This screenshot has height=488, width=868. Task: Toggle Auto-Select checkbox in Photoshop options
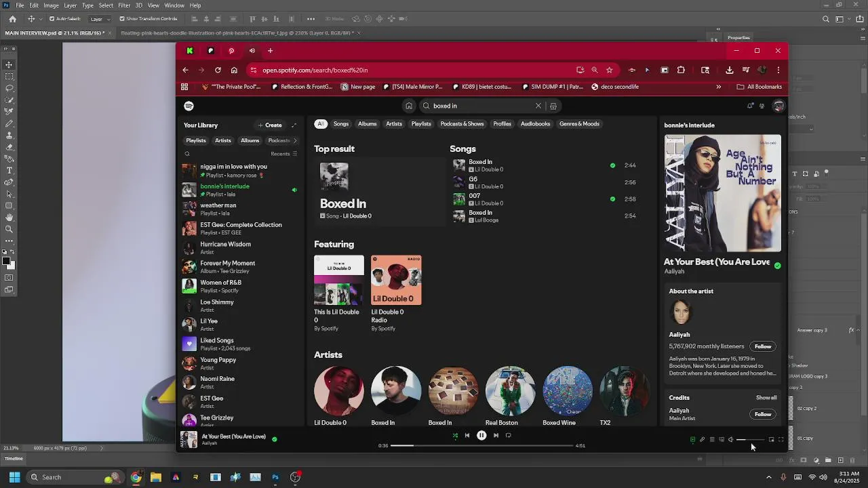52,19
